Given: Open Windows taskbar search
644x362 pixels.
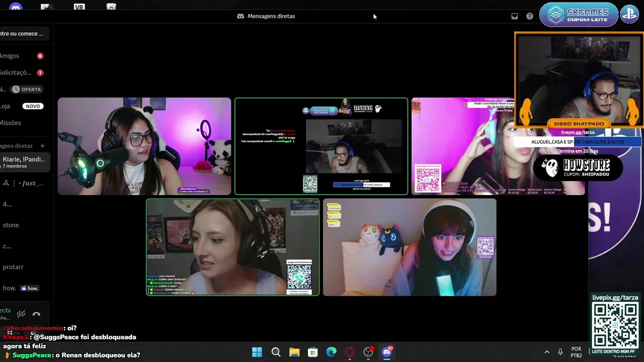Looking at the screenshot, I should point(276,352).
